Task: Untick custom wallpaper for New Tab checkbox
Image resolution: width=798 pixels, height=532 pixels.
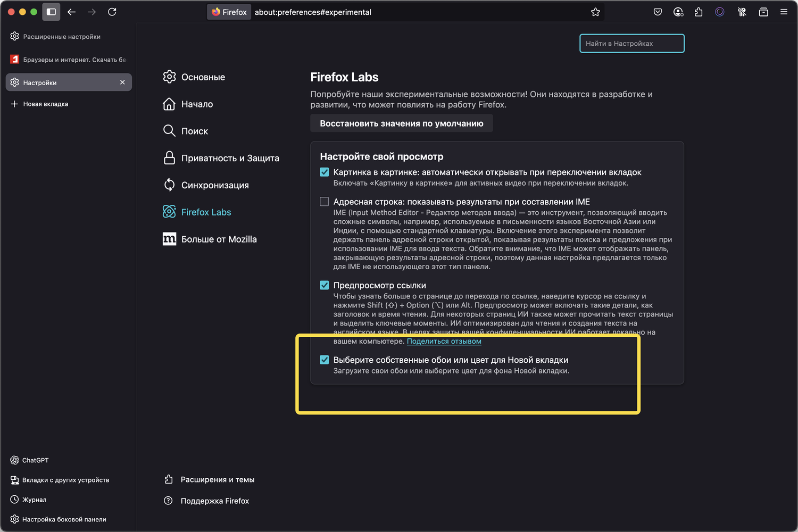Action: tap(325, 360)
